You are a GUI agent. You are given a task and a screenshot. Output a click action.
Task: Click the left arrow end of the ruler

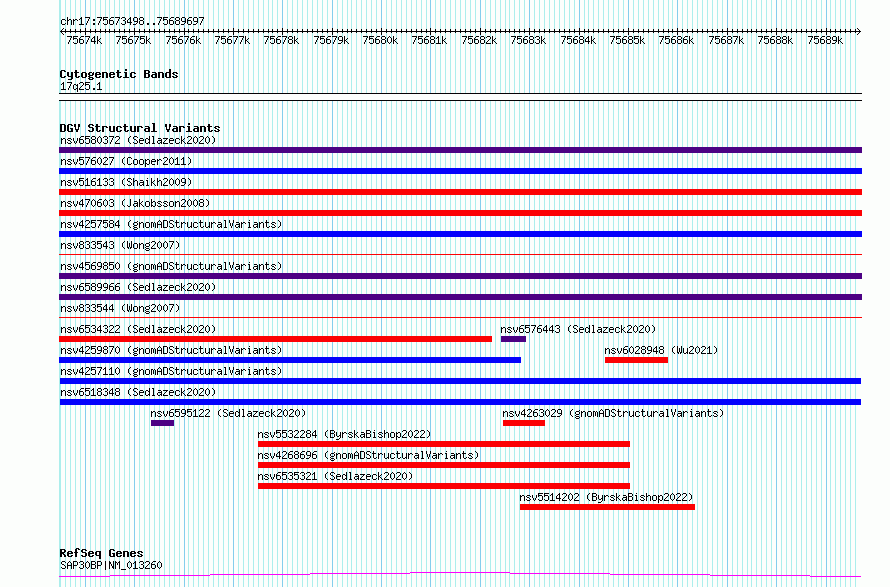pos(62,31)
